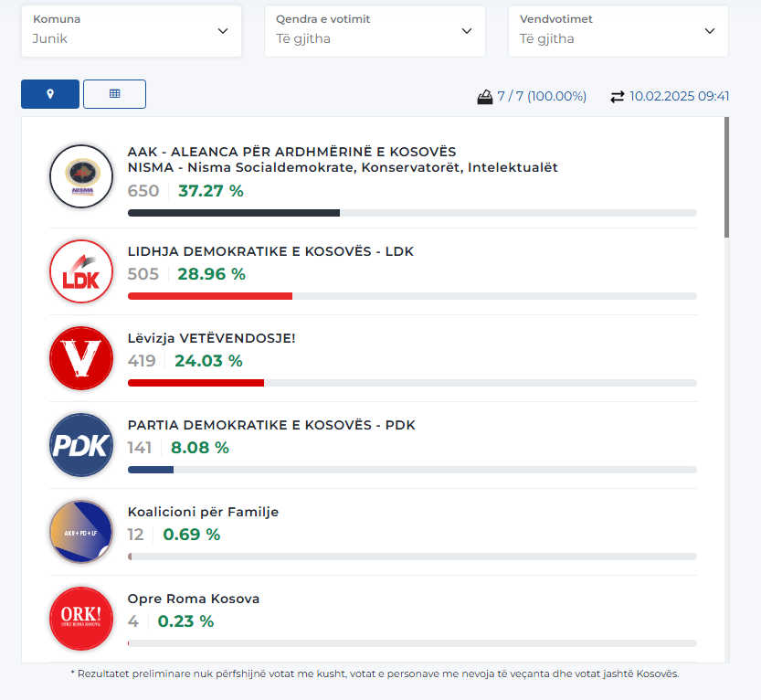Switch to map pin view

pyautogui.click(x=50, y=94)
